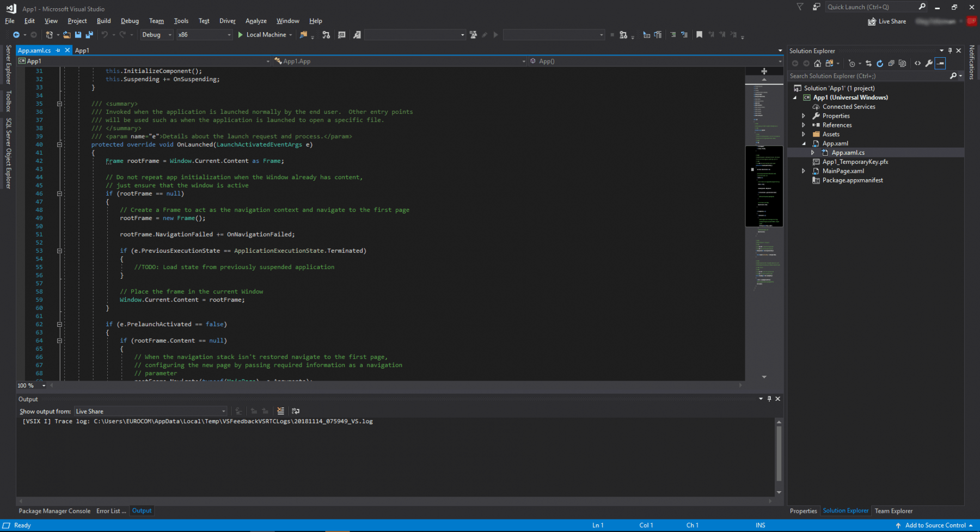The width and height of the screenshot is (980, 532).
Task: Expand the Properties node in Solution Explorer
Action: pos(804,115)
